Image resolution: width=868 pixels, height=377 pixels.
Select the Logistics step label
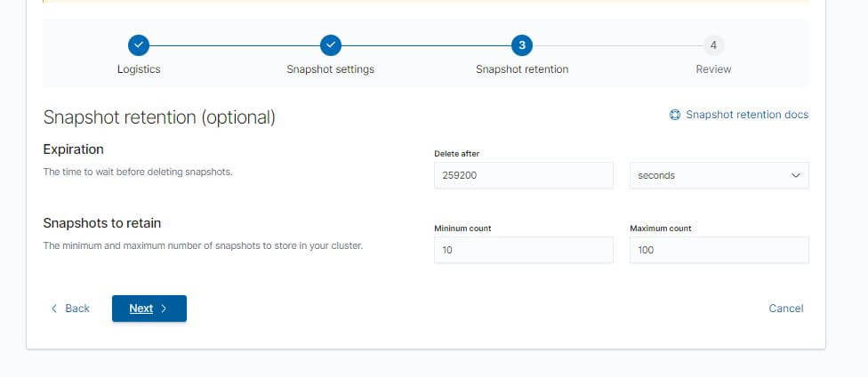[x=139, y=69]
